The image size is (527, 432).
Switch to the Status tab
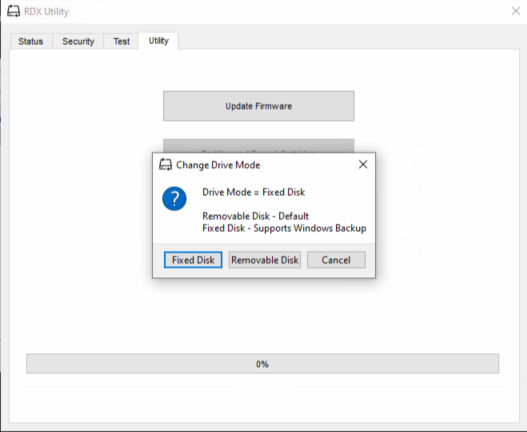[x=31, y=41]
